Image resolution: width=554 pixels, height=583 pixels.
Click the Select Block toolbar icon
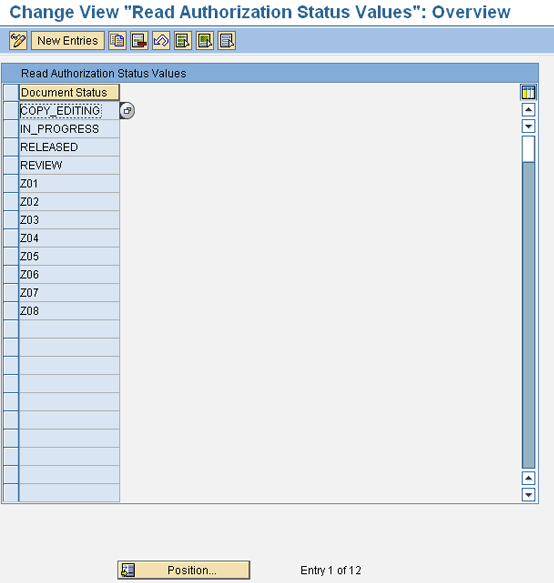coord(205,41)
